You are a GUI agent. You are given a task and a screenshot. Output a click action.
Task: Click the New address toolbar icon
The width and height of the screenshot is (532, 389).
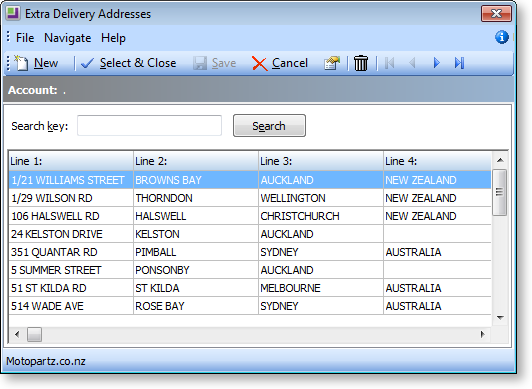(x=22, y=63)
